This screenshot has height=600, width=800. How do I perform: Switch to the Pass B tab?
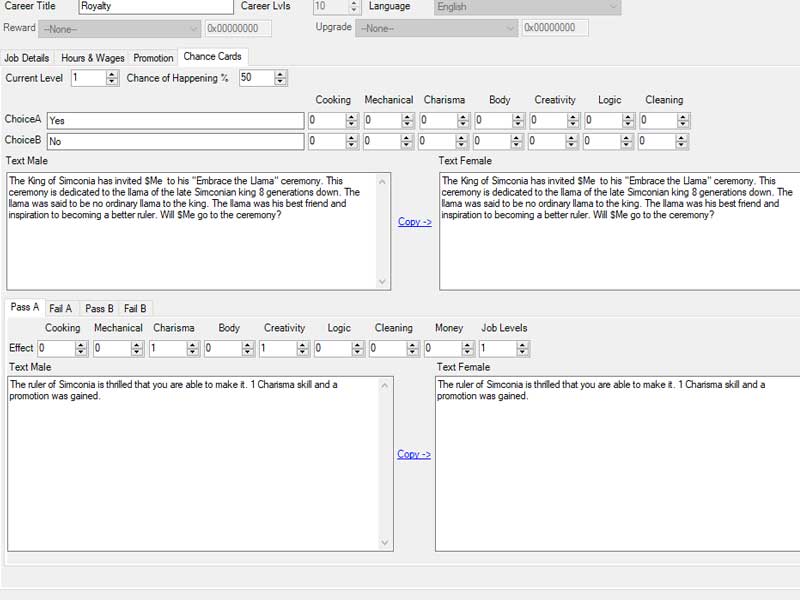click(99, 308)
